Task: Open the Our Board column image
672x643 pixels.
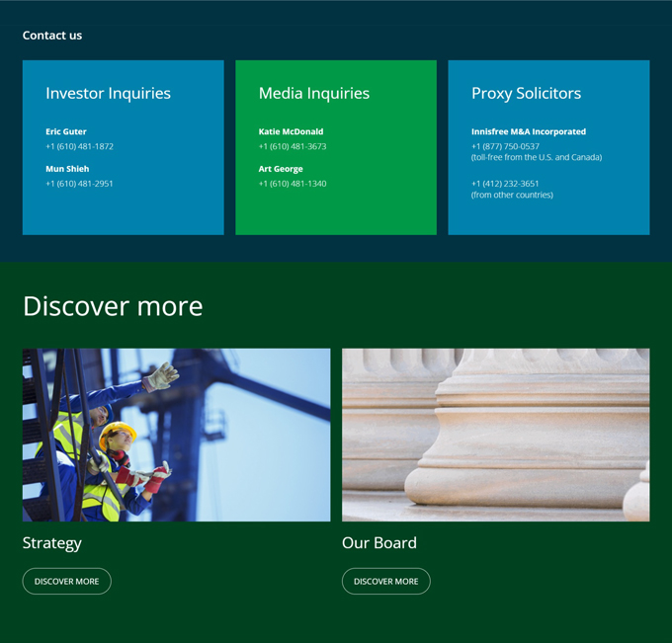Action: [495, 435]
